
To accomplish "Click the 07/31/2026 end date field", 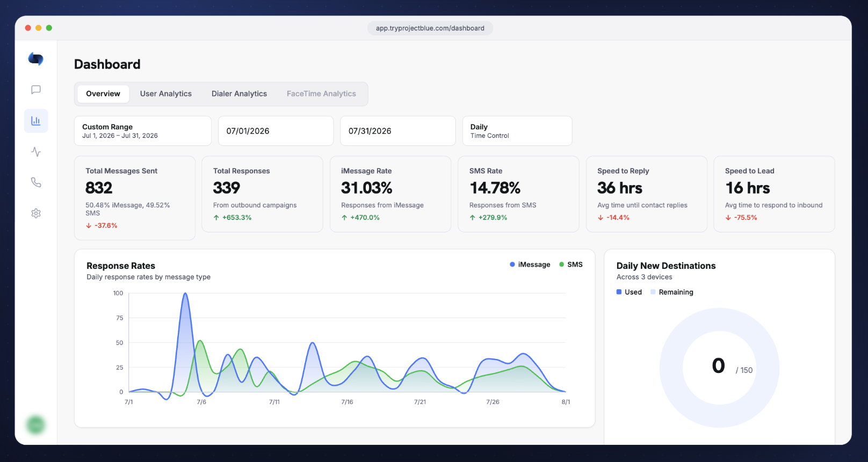I will (397, 131).
